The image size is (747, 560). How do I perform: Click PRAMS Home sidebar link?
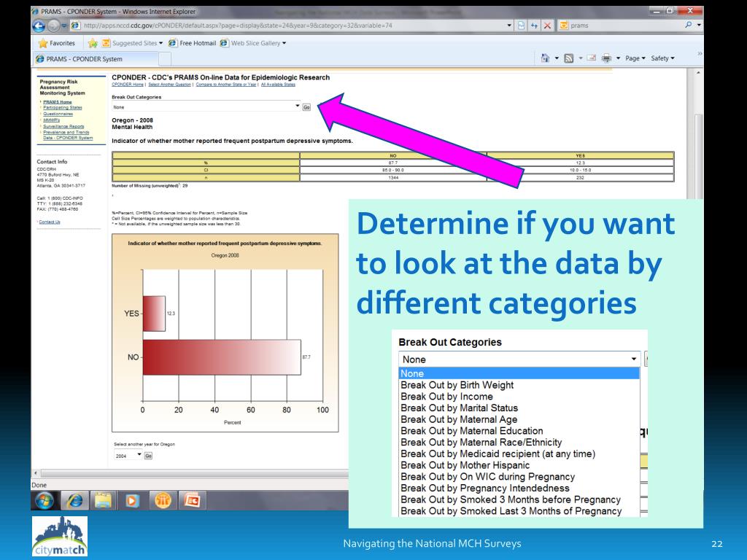[x=57, y=102]
